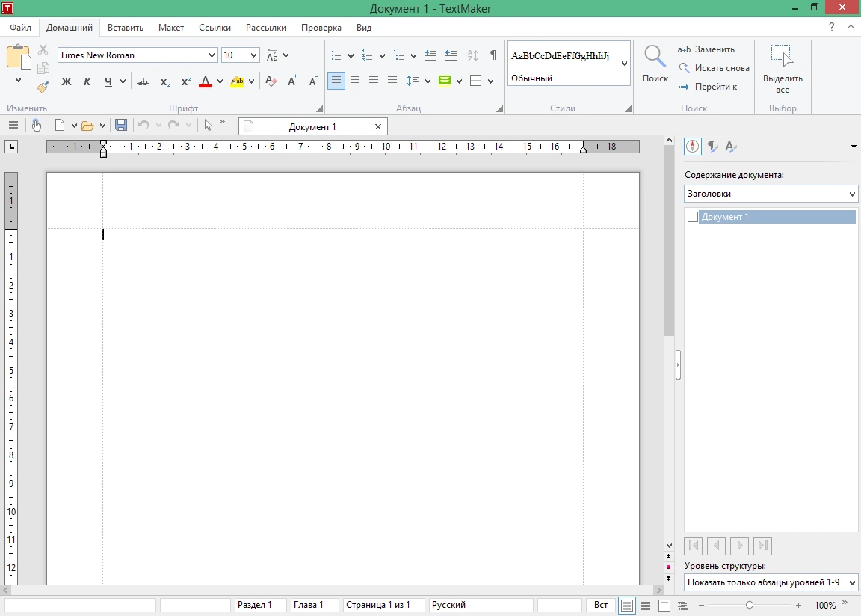Open the structure level dropdown in sidebar
Screen dimensions: 861x616
click(771, 582)
